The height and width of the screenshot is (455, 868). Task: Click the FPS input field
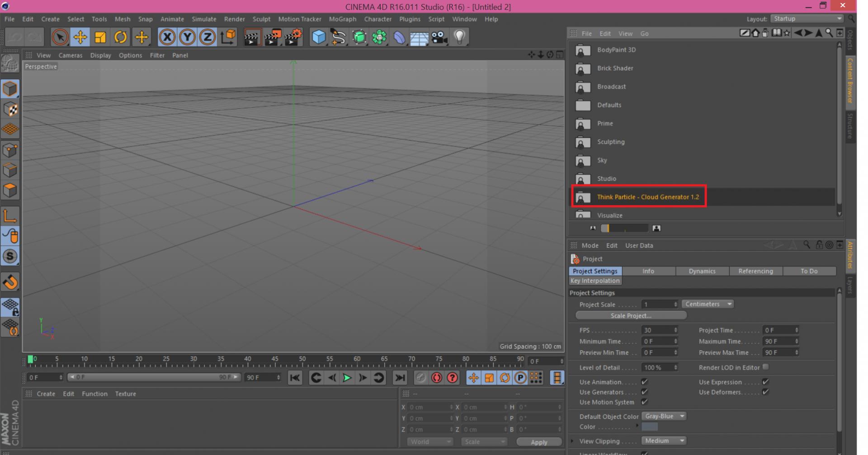click(x=660, y=330)
